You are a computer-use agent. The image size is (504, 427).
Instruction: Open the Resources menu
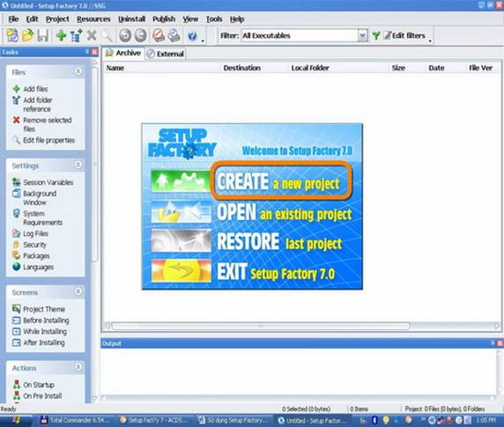pos(93,19)
